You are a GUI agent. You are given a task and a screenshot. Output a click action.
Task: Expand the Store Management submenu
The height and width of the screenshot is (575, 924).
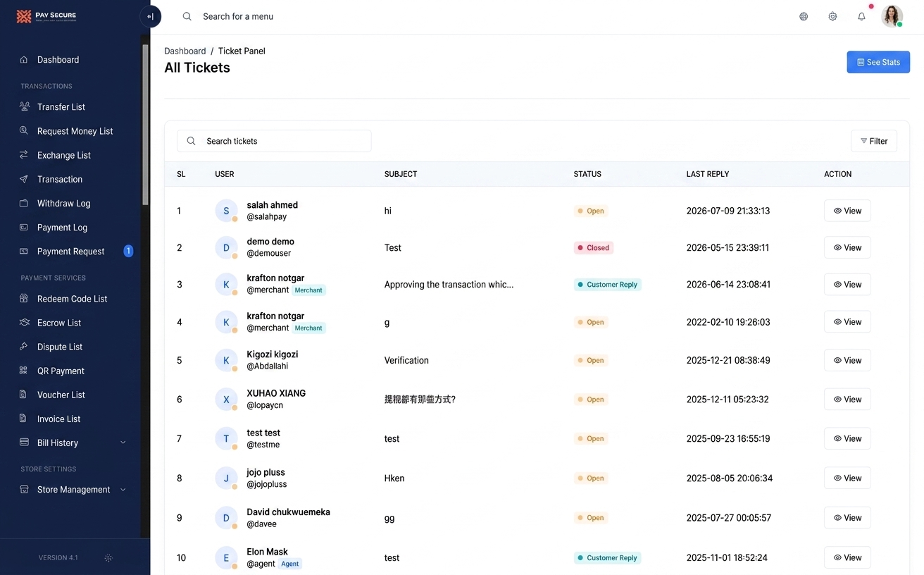tap(123, 490)
